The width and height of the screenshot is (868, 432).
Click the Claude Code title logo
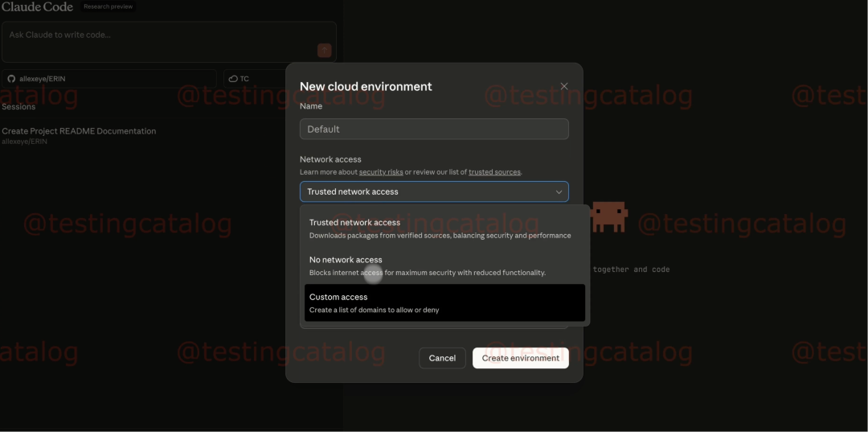tap(37, 7)
